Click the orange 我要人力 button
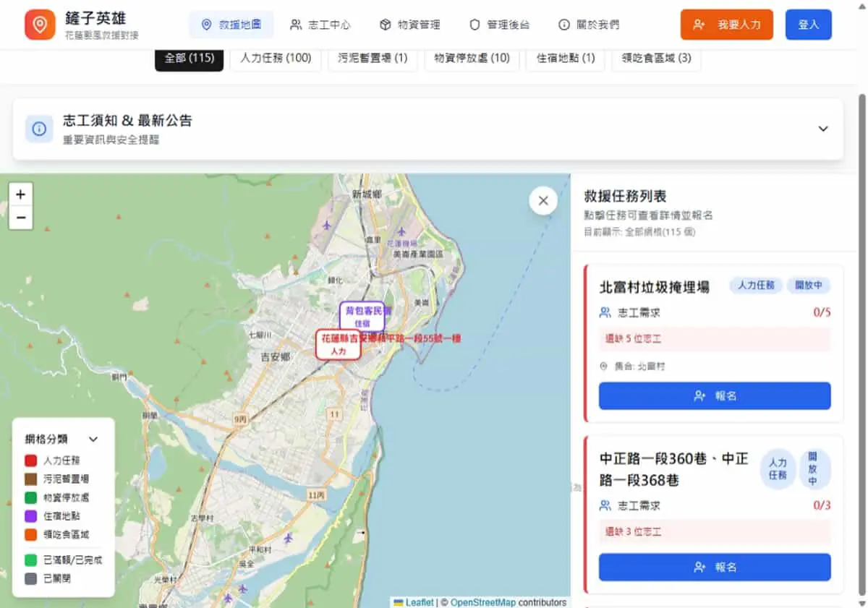This screenshot has height=608, width=868. click(x=727, y=25)
